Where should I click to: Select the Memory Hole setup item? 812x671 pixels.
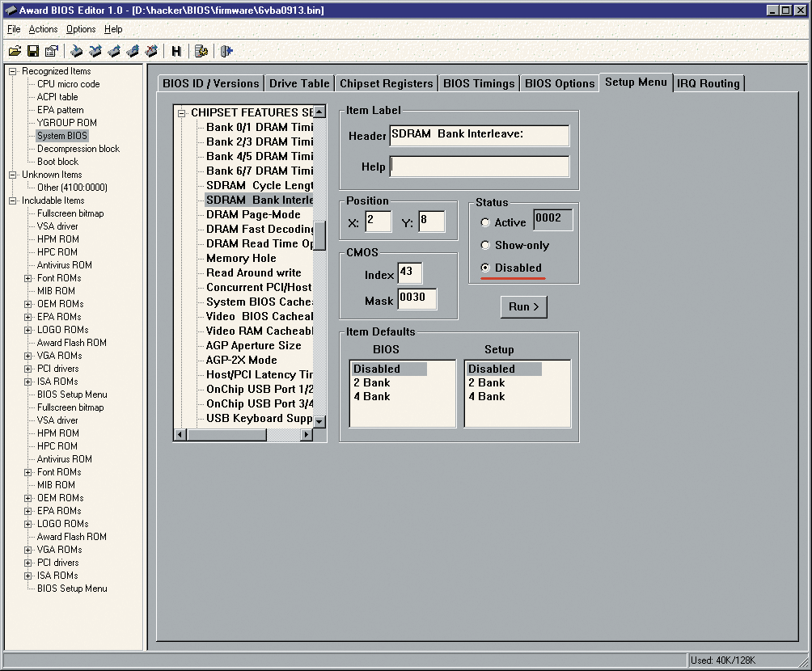click(241, 258)
